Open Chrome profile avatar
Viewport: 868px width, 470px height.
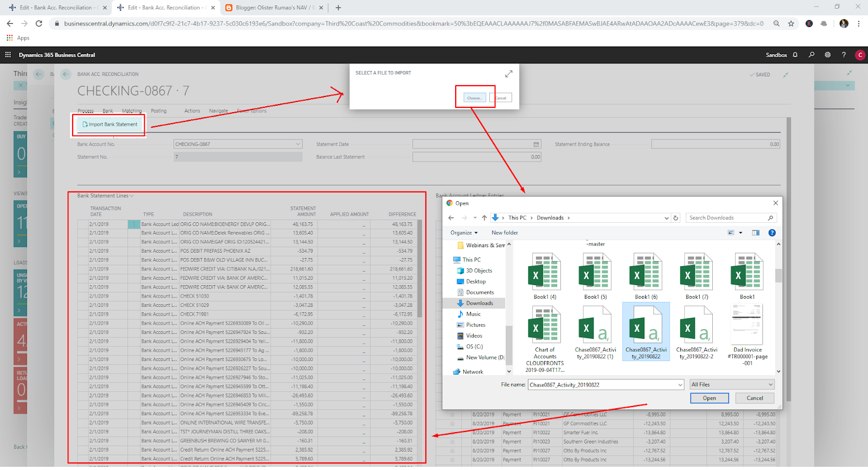tap(844, 23)
